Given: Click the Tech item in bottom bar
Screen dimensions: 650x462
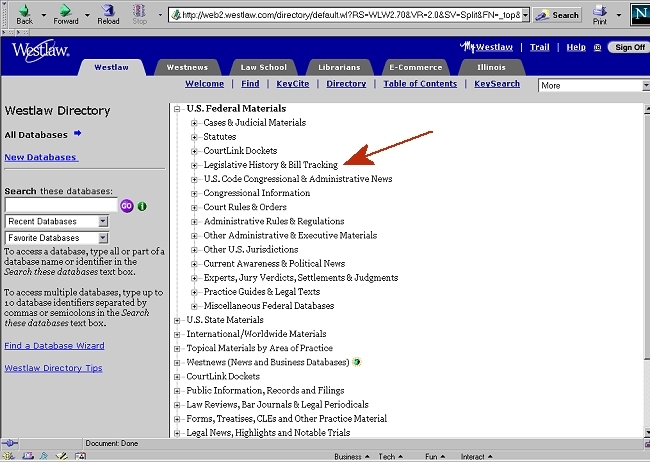Looking at the screenshot, I should tap(390, 457).
